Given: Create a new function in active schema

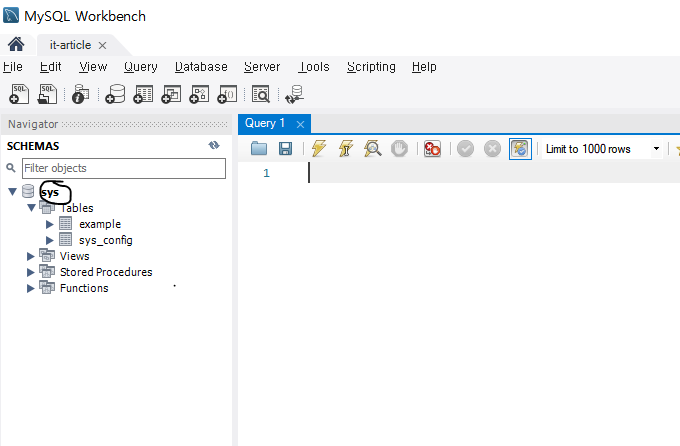Looking at the screenshot, I should tap(227, 94).
